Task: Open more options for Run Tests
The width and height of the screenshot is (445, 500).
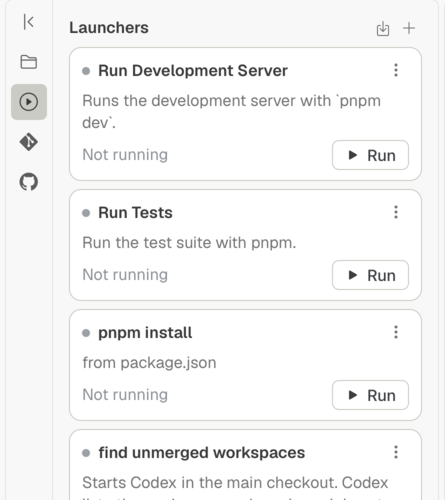Action: pos(396,212)
